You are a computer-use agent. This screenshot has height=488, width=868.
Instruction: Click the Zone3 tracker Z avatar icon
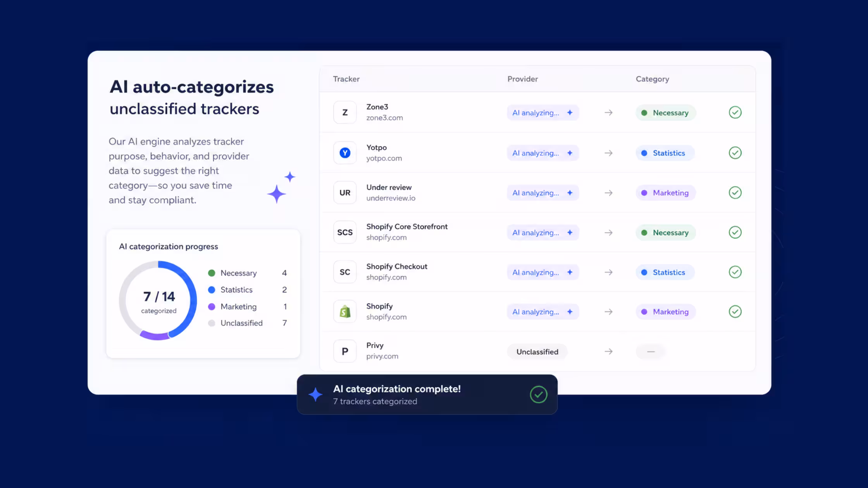click(345, 113)
